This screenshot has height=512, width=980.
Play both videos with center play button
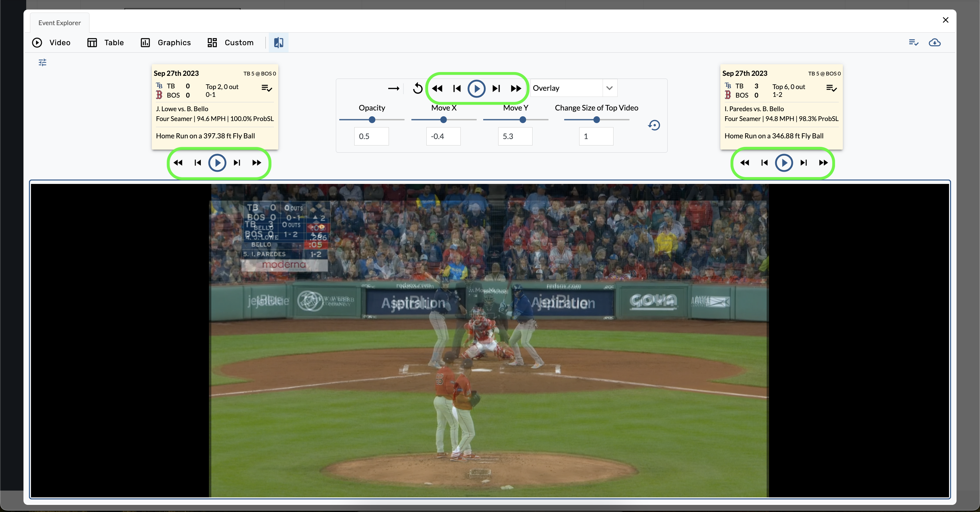[x=476, y=88]
